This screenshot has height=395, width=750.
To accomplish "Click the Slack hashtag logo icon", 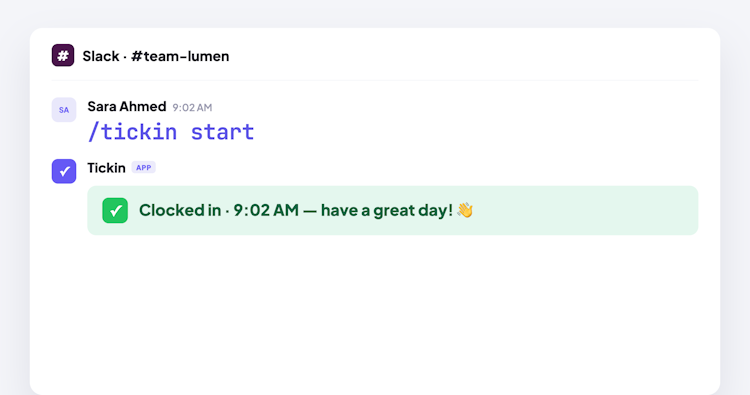I will [63, 55].
